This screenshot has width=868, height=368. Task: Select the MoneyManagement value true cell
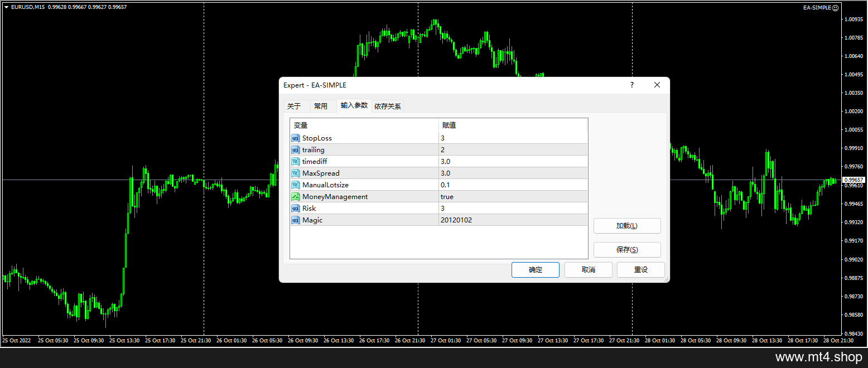coord(513,196)
